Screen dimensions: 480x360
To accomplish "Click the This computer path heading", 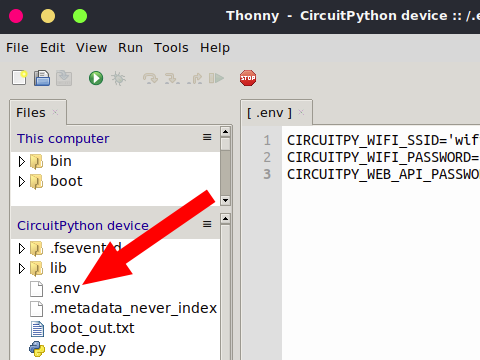I will coord(63,139).
